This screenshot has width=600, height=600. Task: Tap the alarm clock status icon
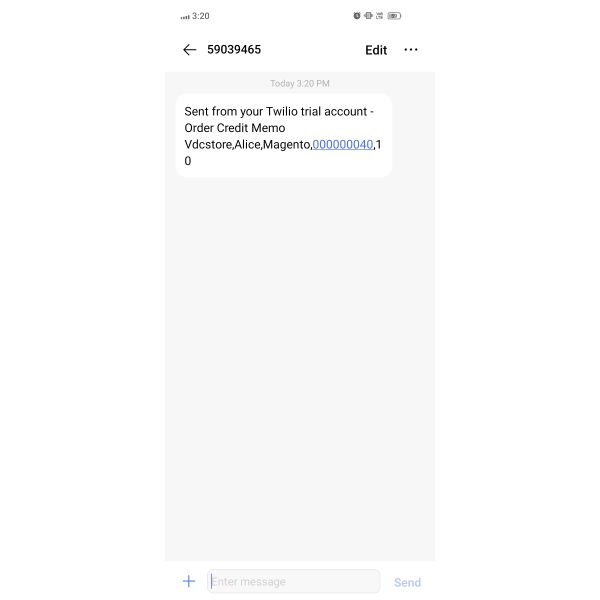357,16
